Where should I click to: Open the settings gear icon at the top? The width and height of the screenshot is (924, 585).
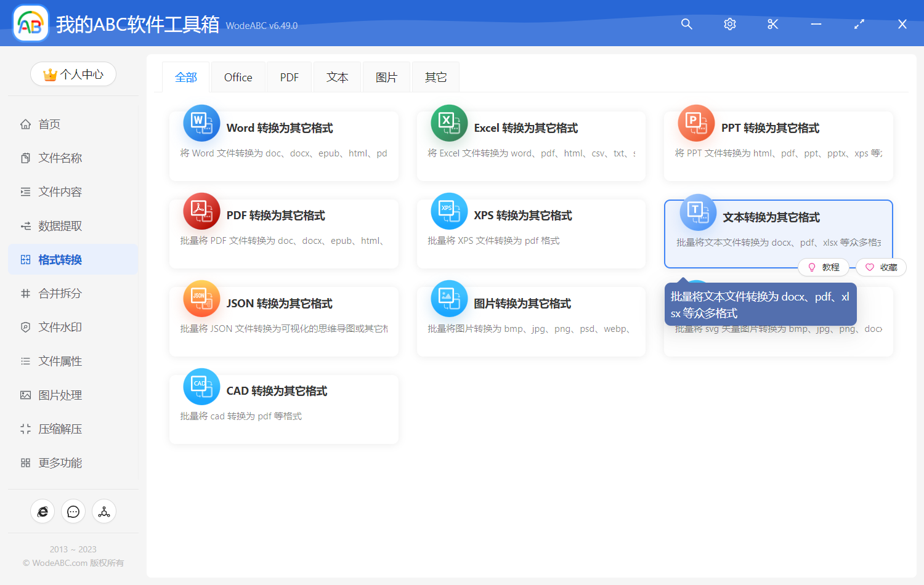(729, 24)
